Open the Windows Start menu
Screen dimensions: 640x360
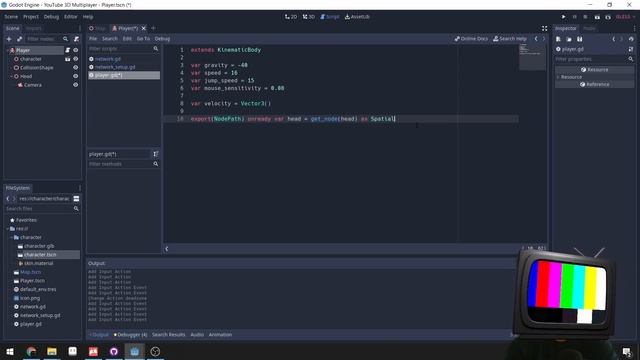coord(10,351)
